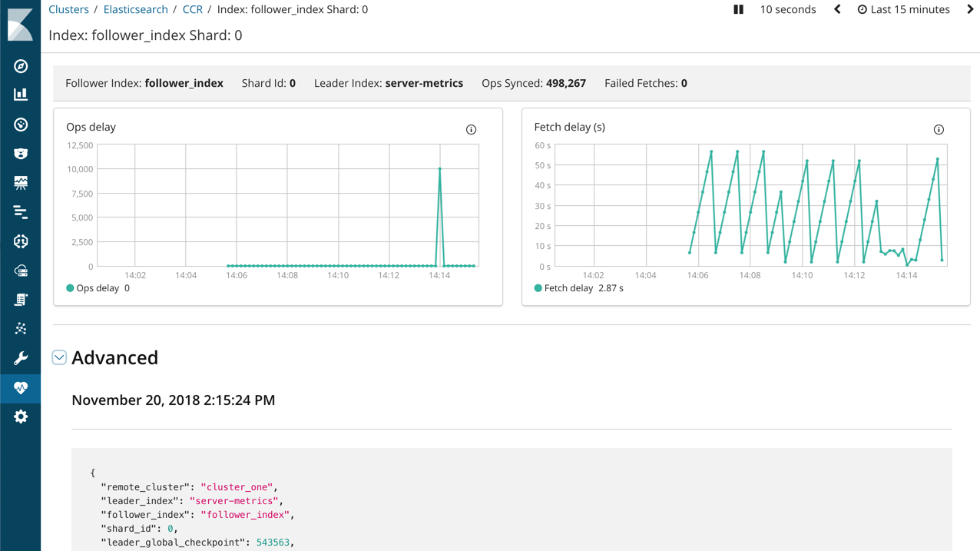The image size is (980, 551).
Task: Open the Visualize bar chart icon
Action: 21,95
